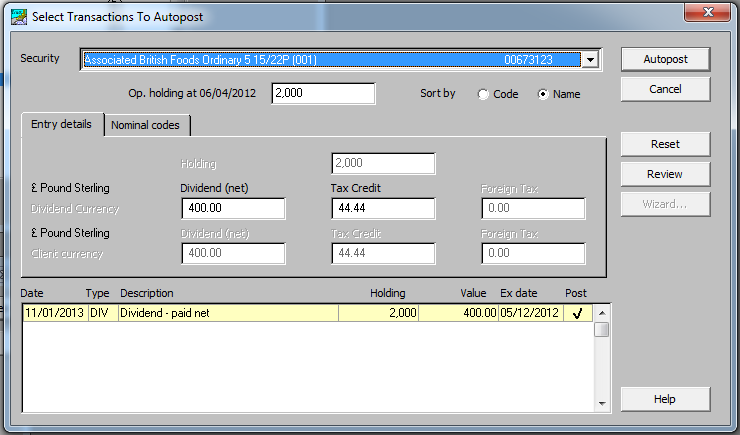
Task: Click the transaction list scroll down arrow
Action: pos(602,403)
